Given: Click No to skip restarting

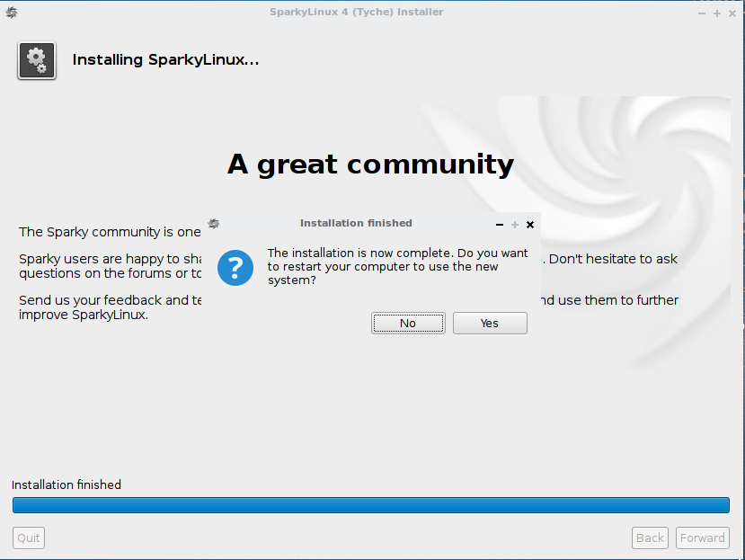Looking at the screenshot, I should point(408,324).
